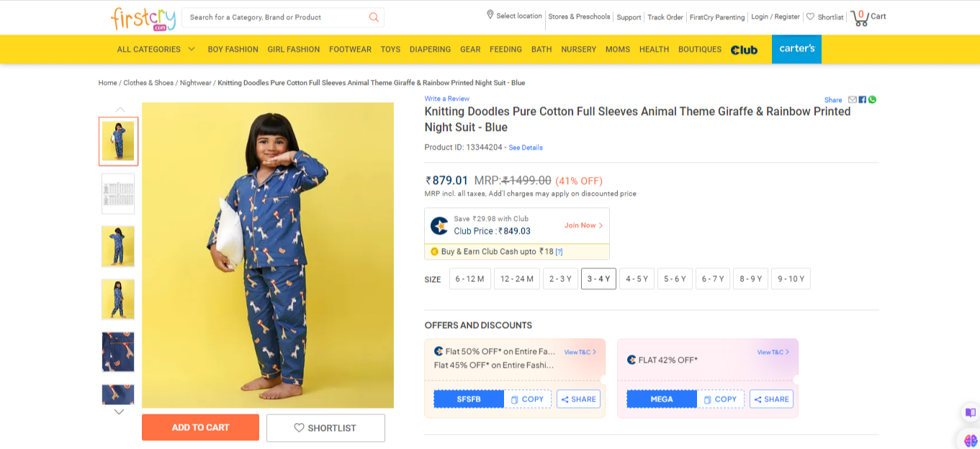Click the Join Now club link

pos(583,226)
